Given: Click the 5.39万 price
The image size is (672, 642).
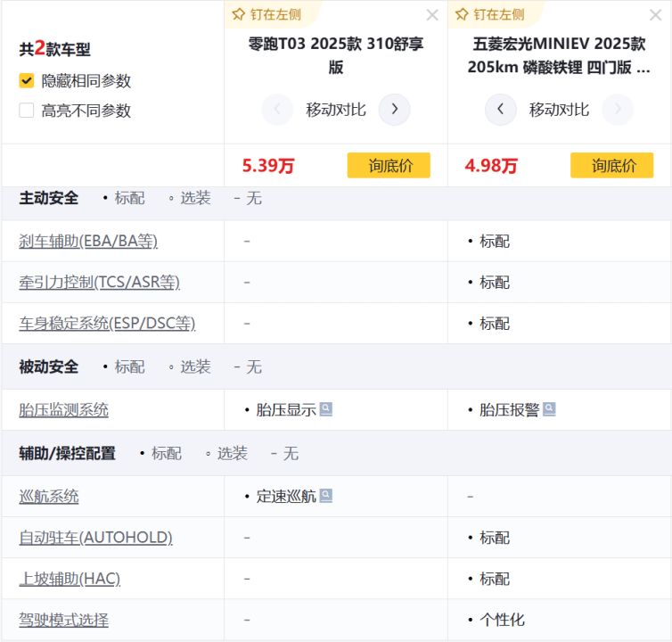Looking at the screenshot, I should [x=268, y=166].
